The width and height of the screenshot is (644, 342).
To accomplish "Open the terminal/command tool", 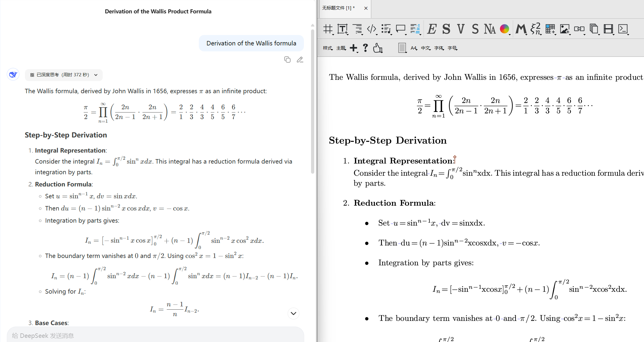I will [x=623, y=29].
